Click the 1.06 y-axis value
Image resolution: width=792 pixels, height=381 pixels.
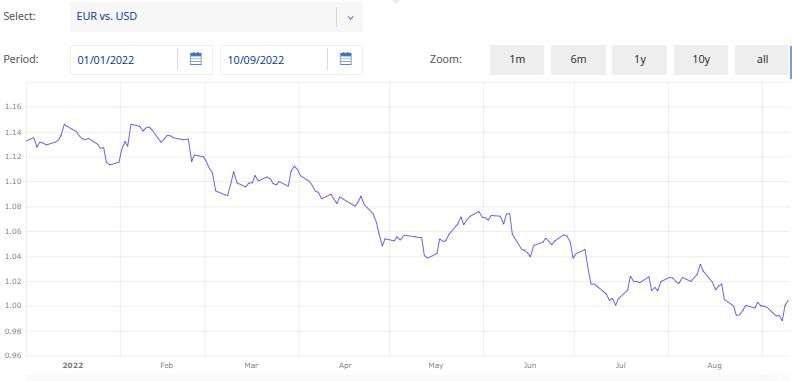pos(13,231)
